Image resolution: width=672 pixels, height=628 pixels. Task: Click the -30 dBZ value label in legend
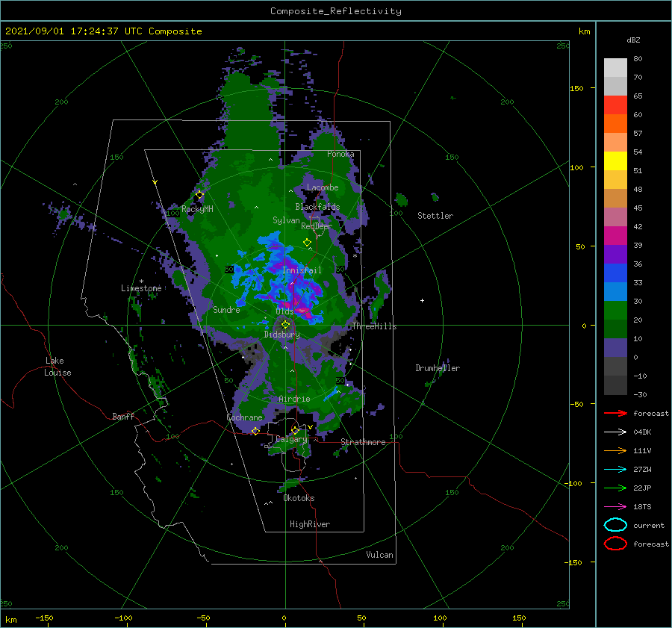tap(640, 394)
